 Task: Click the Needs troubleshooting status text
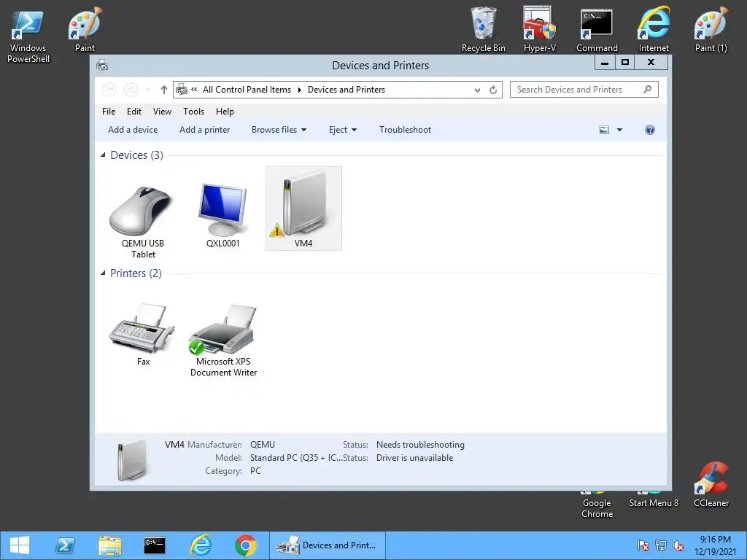click(420, 445)
